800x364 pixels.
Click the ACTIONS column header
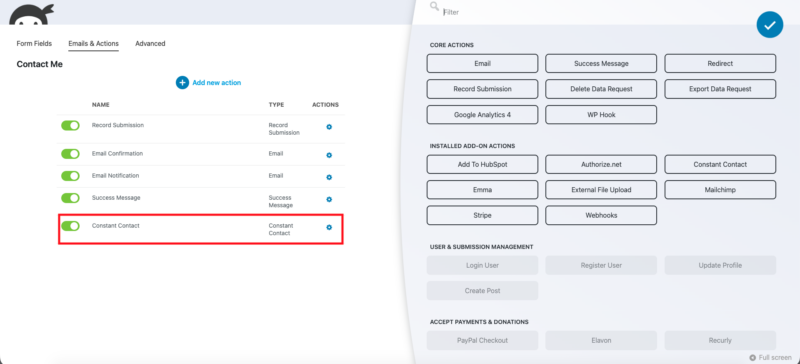tap(326, 105)
